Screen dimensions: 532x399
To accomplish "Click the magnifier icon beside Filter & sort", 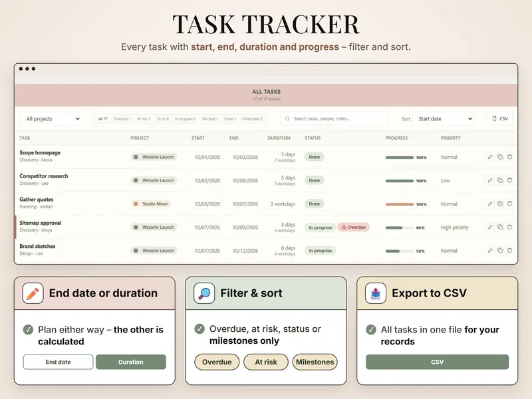I will point(204,293).
